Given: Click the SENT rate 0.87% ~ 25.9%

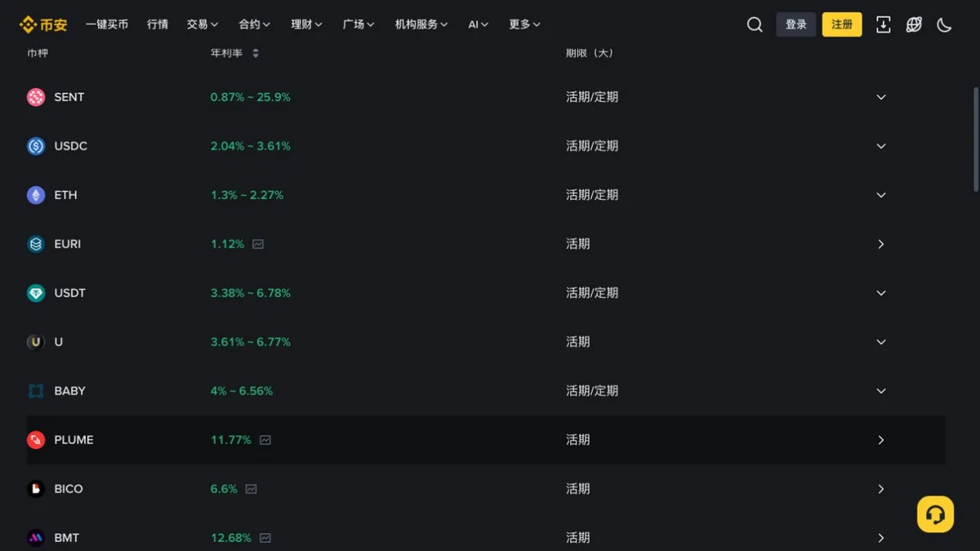Looking at the screenshot, I should pos(251,97).
